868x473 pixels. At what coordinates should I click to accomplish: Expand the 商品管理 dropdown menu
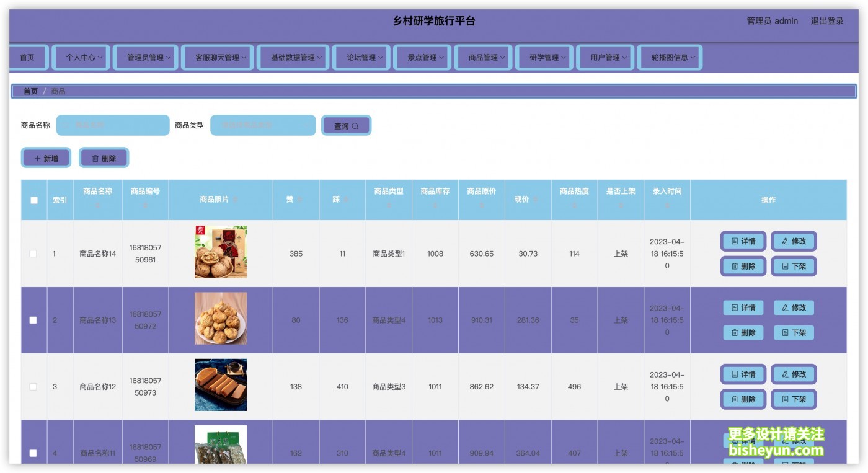(x=483, y=58)
